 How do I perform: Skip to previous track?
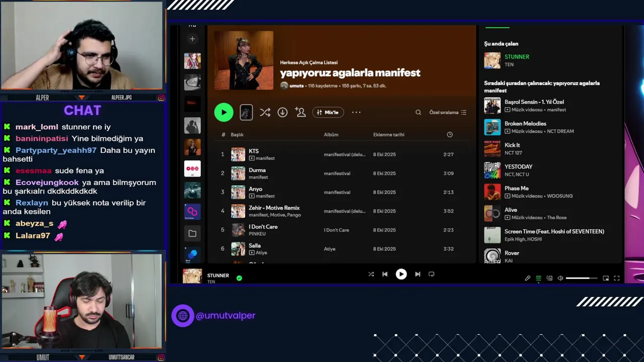coord(385,274)
